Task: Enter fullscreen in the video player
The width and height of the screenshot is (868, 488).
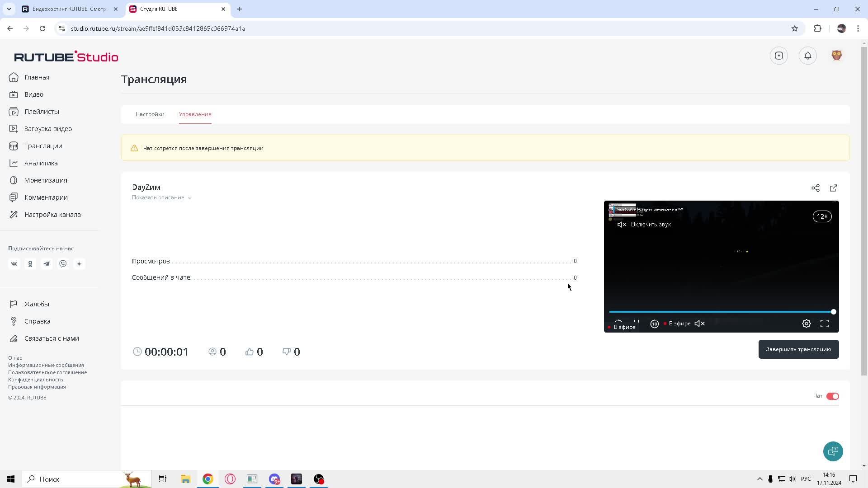Action: pos(824,324)
